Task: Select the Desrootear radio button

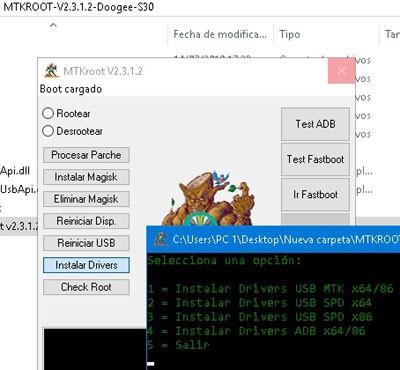Action: (x=48, y=131)
